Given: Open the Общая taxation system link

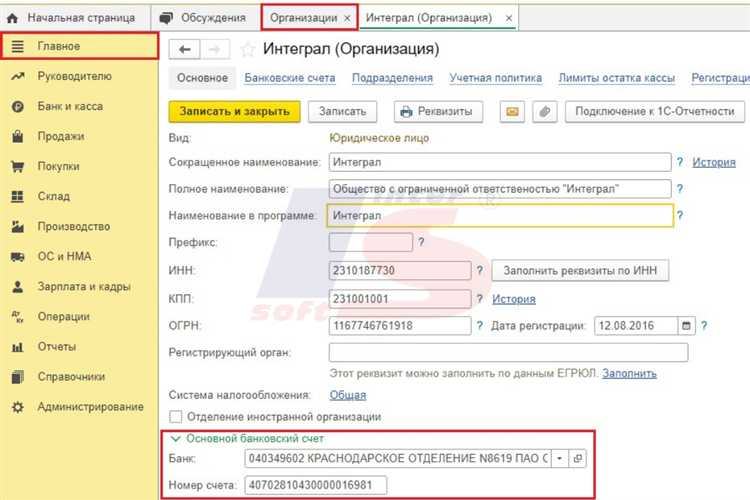Looking at the screenshot, I should point(348,395).
